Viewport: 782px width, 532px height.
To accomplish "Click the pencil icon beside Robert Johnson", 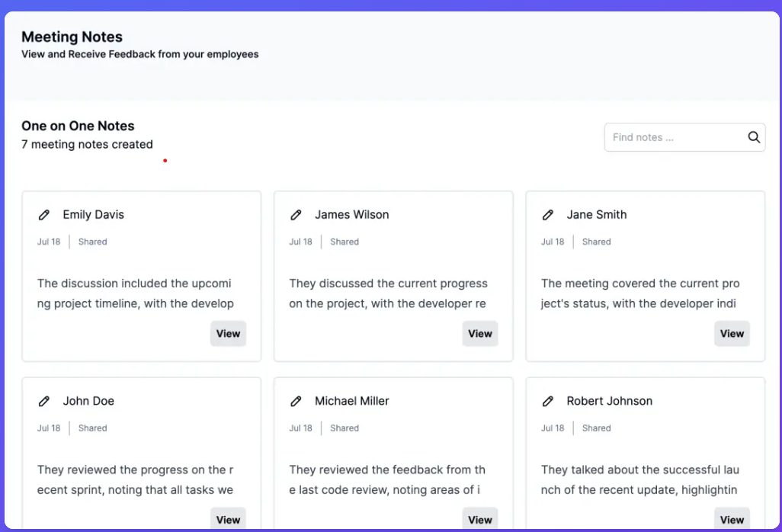I will pyautogui.click(x=548, y=401).
